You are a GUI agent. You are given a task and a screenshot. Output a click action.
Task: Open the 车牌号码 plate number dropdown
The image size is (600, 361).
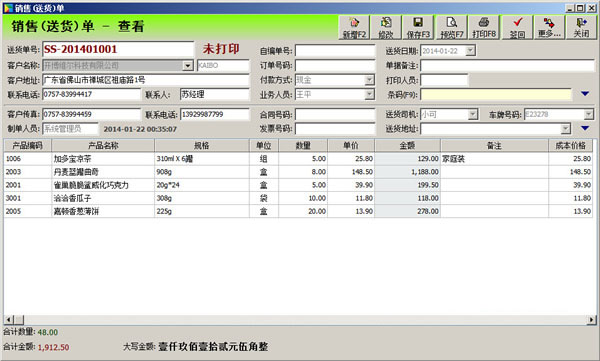589,114
